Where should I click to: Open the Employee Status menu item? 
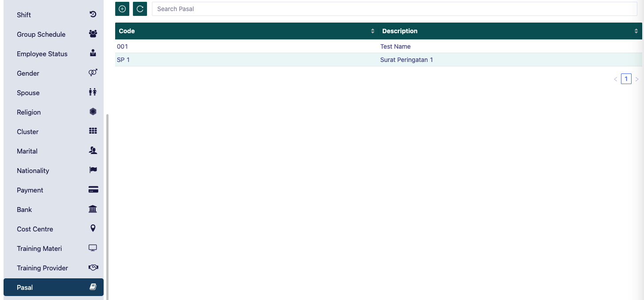pyautogui.click(x=42, y=54)
